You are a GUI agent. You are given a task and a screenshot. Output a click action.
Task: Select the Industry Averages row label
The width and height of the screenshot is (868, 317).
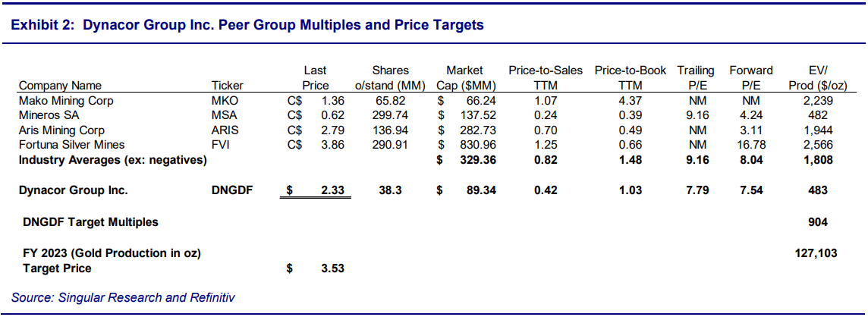113,159
